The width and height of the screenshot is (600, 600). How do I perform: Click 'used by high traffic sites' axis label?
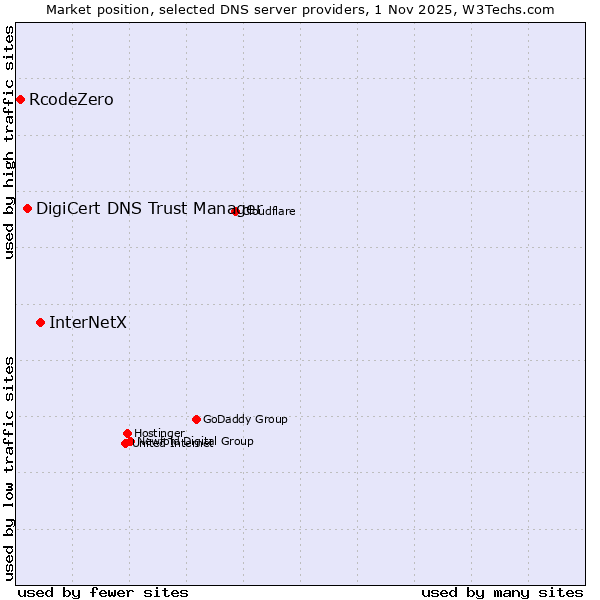[x=9, y=142]
